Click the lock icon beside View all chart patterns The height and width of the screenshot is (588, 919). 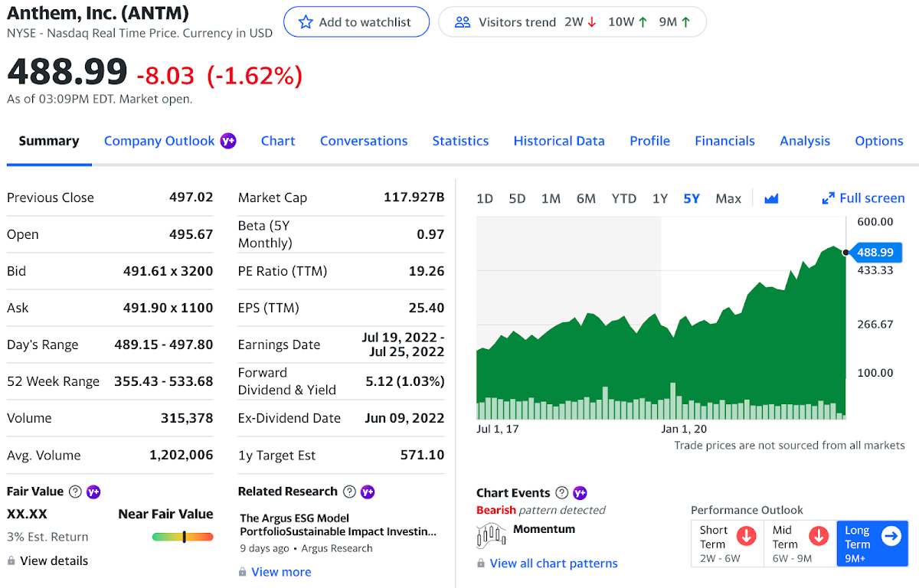pos(481,563)
